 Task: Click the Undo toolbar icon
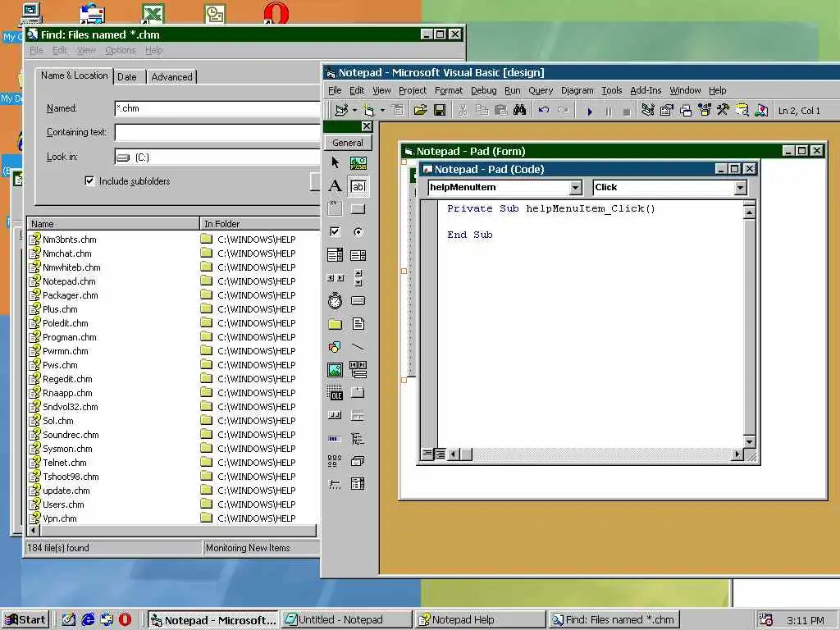click(544, 111)
